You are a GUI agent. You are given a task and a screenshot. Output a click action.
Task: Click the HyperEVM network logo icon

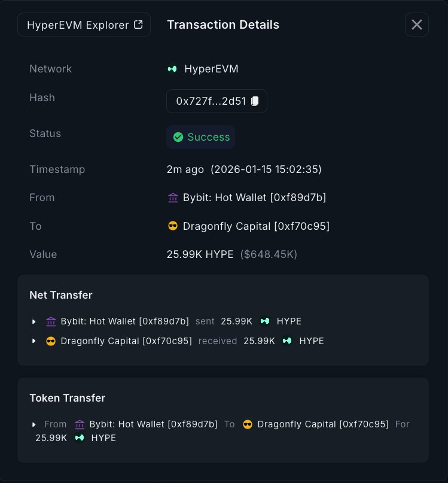pyautogui.click(x=172, y=69)
